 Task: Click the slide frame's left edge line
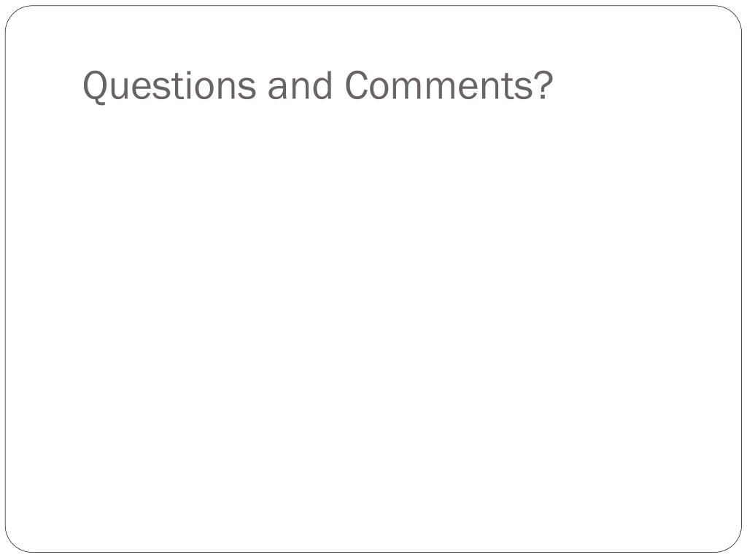[6, 280]
